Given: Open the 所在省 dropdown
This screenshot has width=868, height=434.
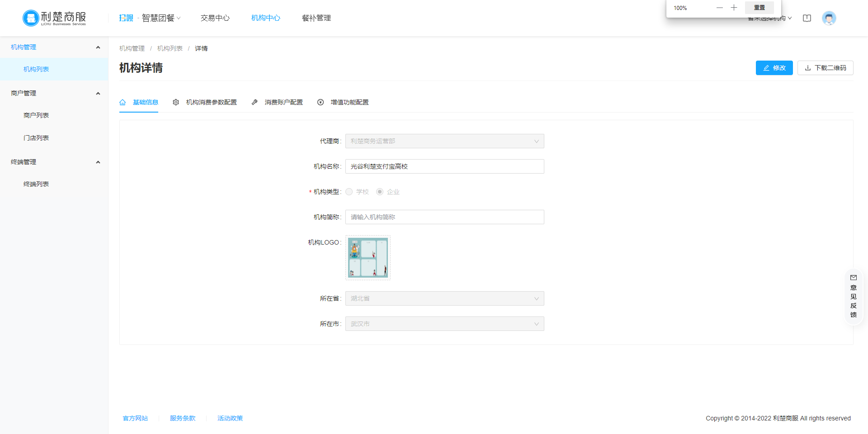Looking at the screenshot, I should tap(445, 298).
